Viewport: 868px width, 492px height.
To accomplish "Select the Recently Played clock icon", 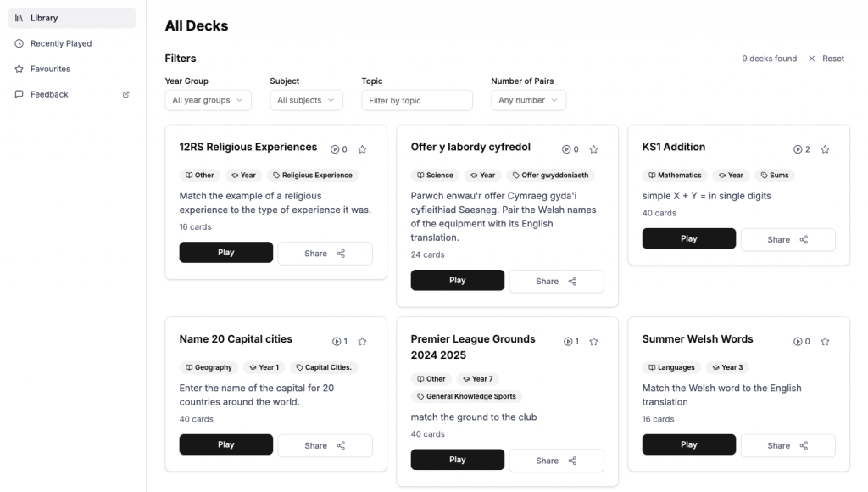I will [x=19, y=42].
